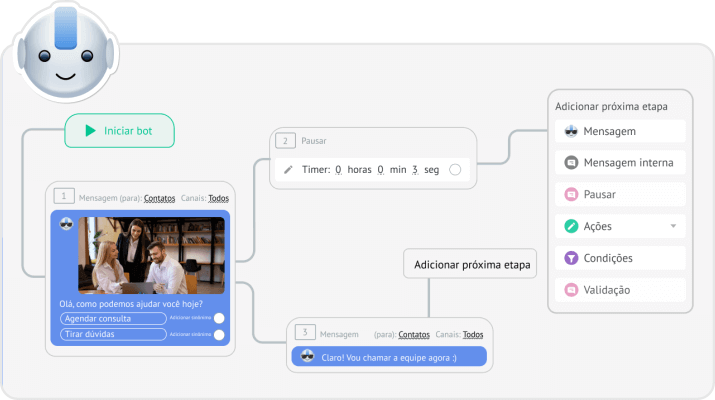The image size is (715, 400).
Task: Click the Pausar label of step 2
Action: 314,141
